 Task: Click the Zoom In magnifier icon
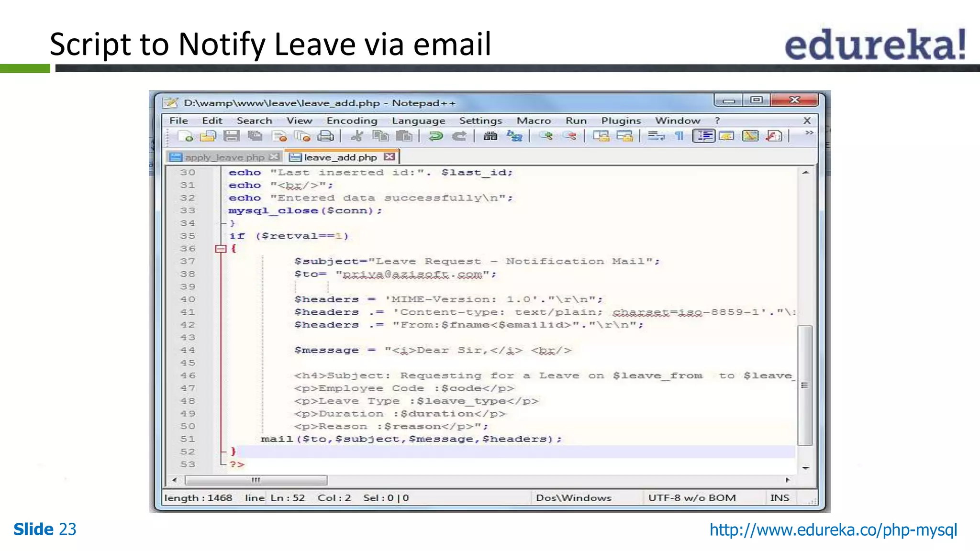coord(546,136)
